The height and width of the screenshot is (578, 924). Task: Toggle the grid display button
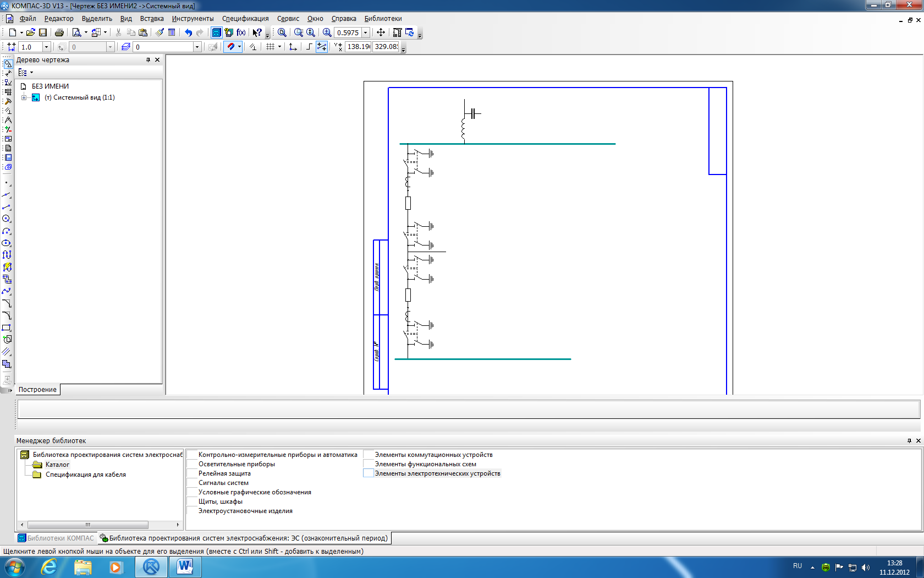[270, 47]
